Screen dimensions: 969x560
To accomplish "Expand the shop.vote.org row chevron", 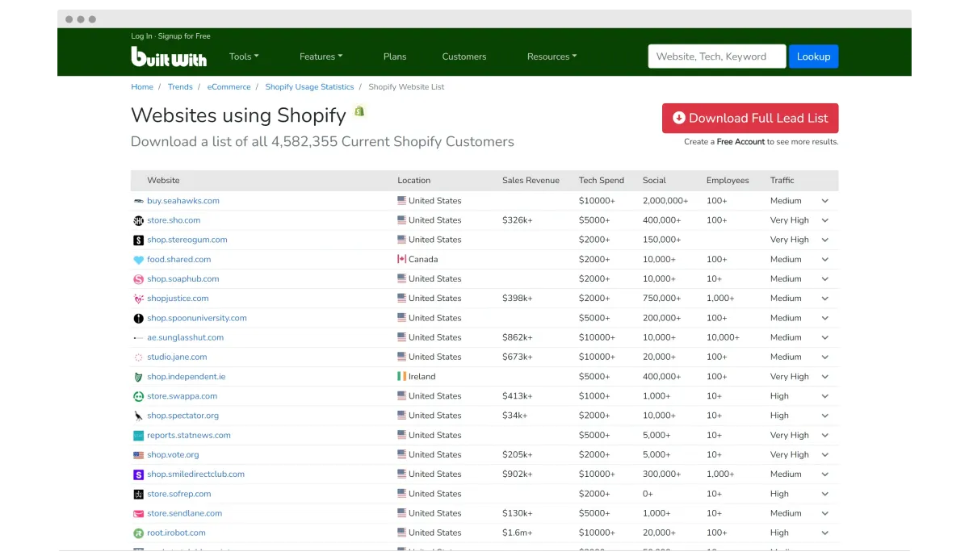I will 825,455.
